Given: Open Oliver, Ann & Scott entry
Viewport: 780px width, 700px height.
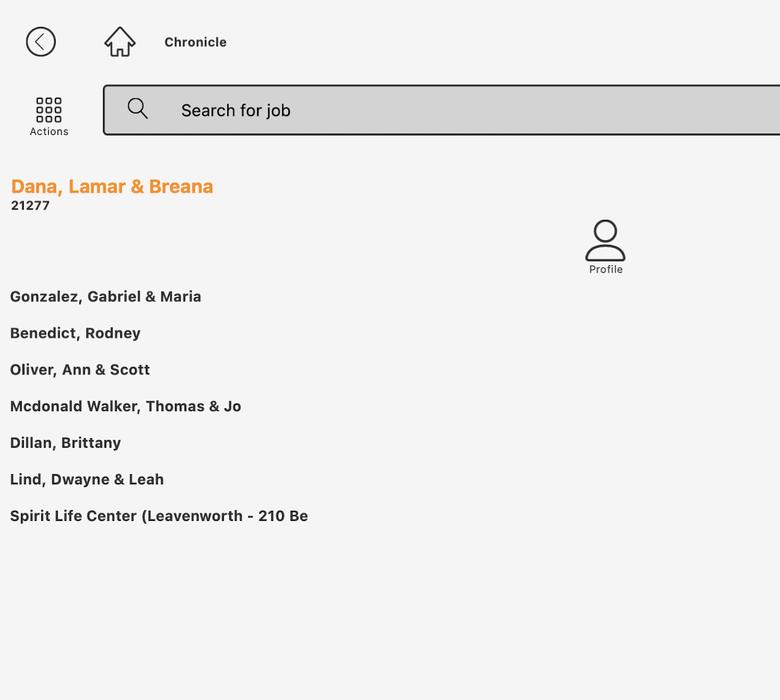Looking at the screenshot, I should [x=80, y=370].
